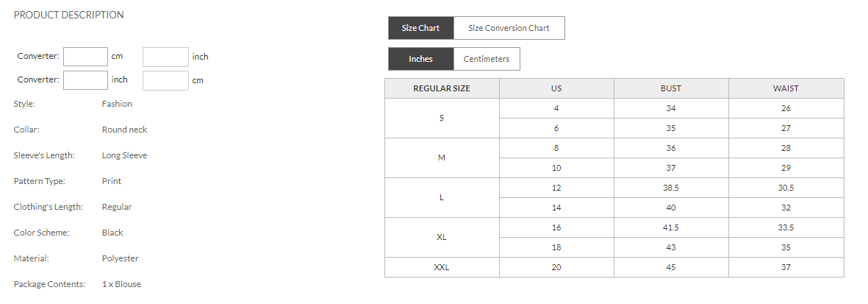Select the Size Chart tab
868x304 pixels.
(420, 28)
